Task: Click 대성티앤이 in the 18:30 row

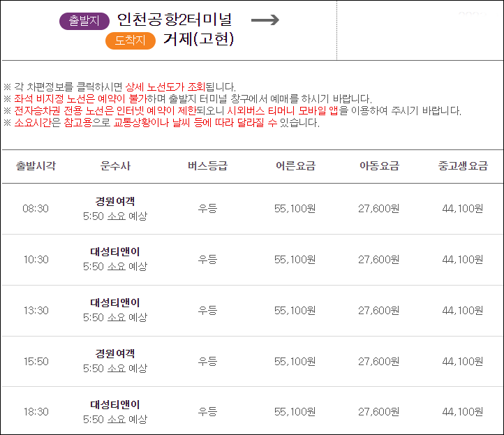Action: (x=115, y=404)
